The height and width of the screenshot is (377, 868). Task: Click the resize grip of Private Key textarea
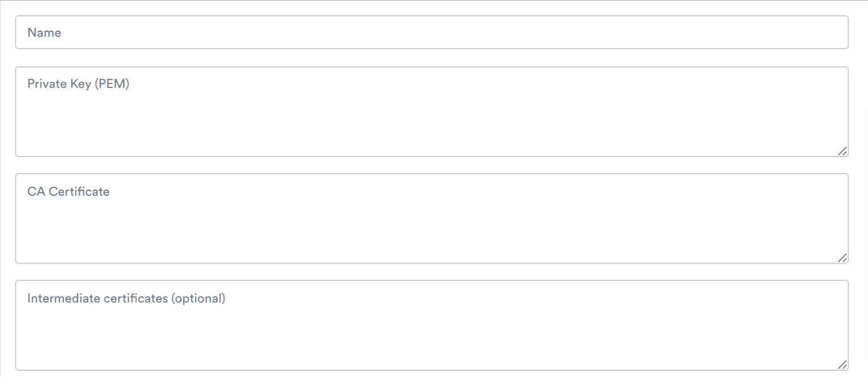[842, 151]
